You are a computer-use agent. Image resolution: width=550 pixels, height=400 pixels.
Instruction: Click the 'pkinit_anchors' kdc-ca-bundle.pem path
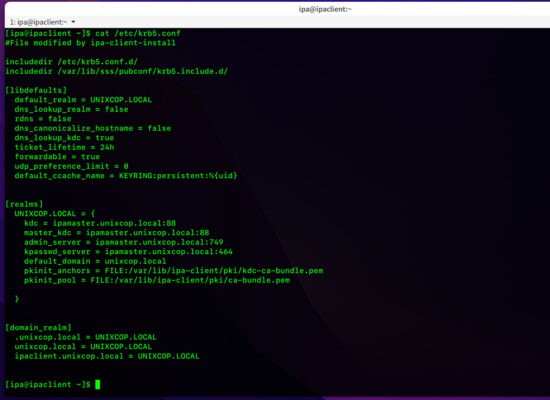[214, 271]
